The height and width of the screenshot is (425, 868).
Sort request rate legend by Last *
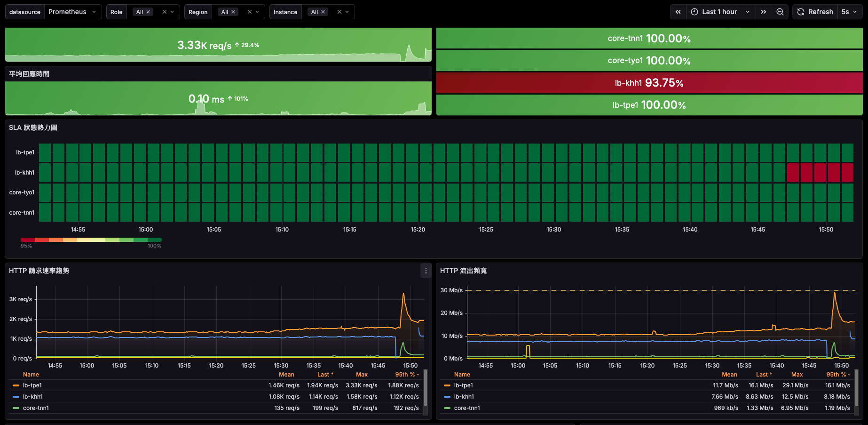[325, 375]
